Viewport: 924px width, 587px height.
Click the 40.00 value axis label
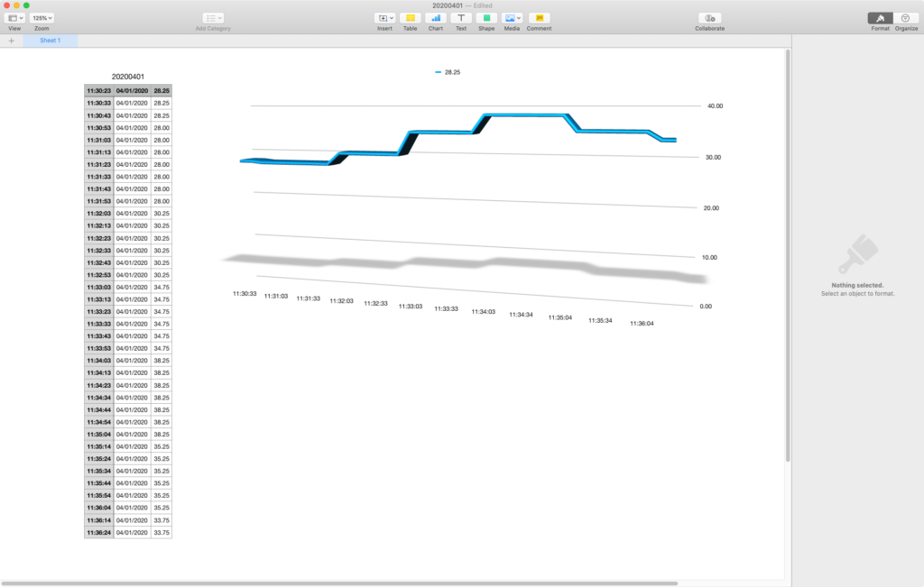click(x=715, y=106)
